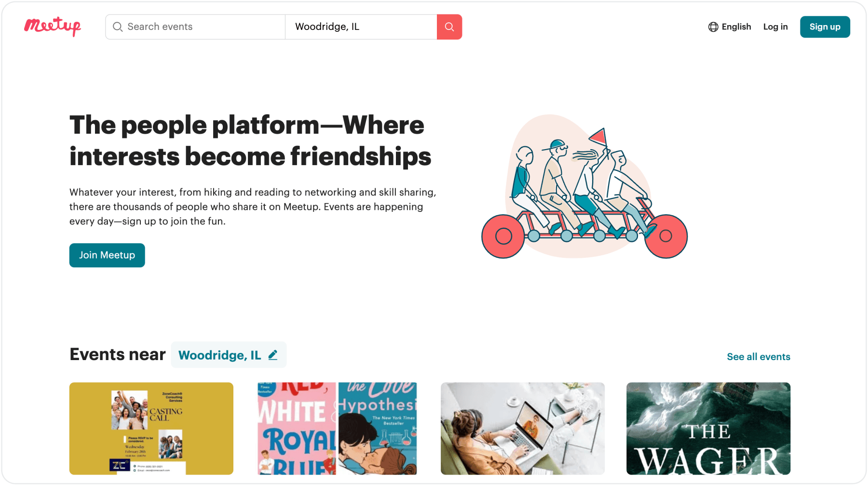Open the English language selector
The height and width of the screenshot is (488, 868).
729,27
